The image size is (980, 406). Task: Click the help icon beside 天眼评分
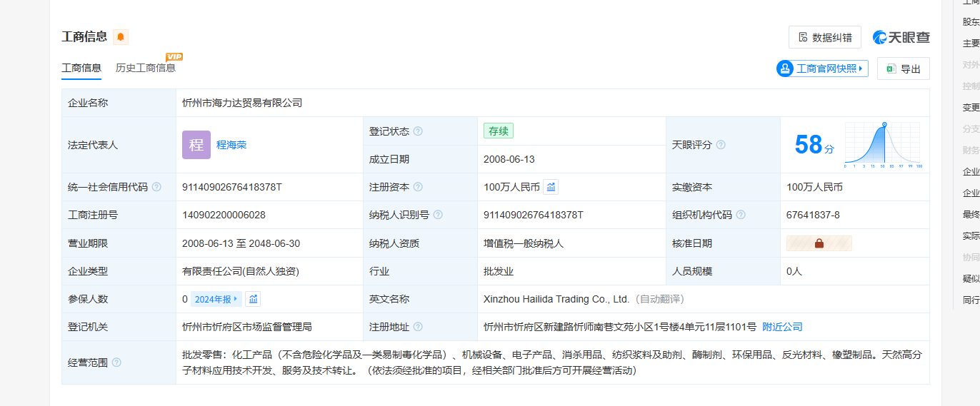pyautogui.click(x=721, y=145)
